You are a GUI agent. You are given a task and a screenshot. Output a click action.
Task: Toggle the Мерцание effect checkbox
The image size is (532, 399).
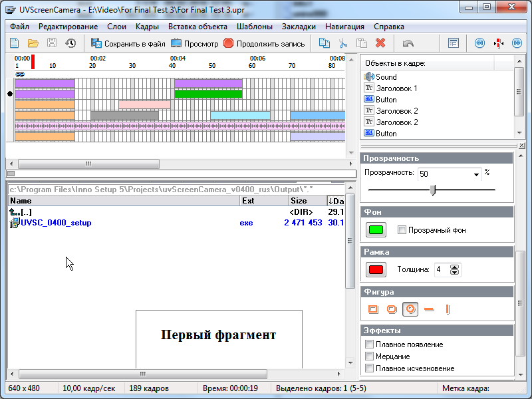(370, 356)
